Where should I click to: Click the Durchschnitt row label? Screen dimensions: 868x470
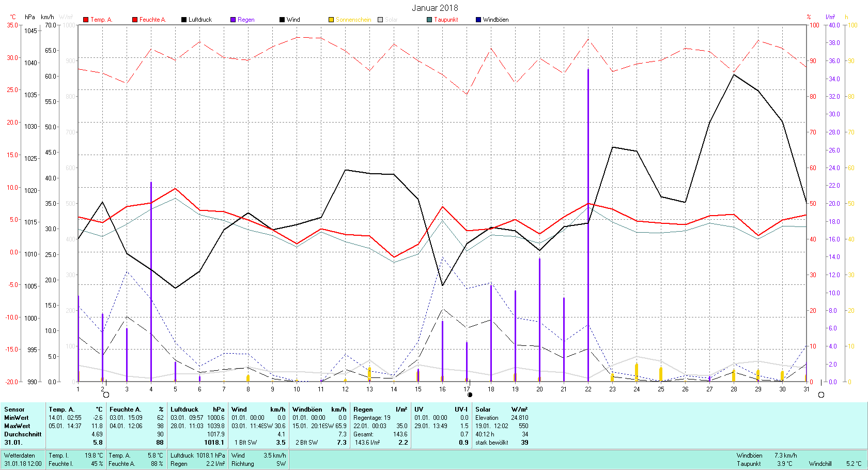pos(23,434)
